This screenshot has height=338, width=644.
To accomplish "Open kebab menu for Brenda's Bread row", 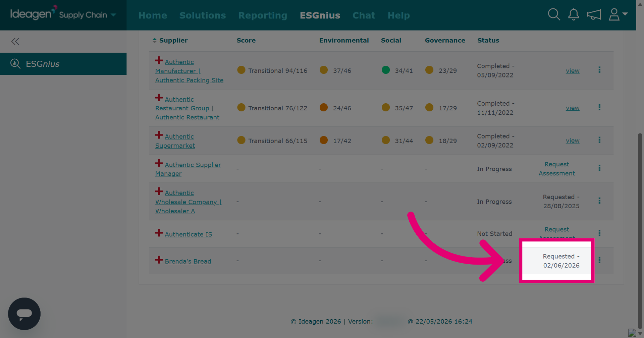I will coord(599,260).
